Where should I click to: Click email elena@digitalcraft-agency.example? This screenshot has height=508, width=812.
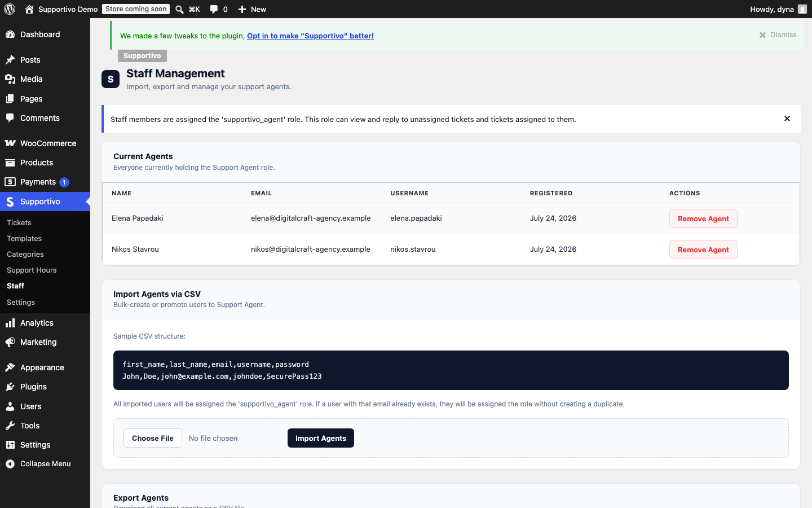point(311,218)
